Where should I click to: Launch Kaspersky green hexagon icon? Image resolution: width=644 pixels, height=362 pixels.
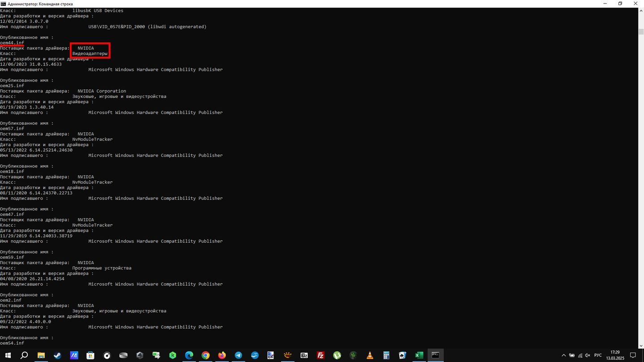pyautogui.click(x=173, y=355)
